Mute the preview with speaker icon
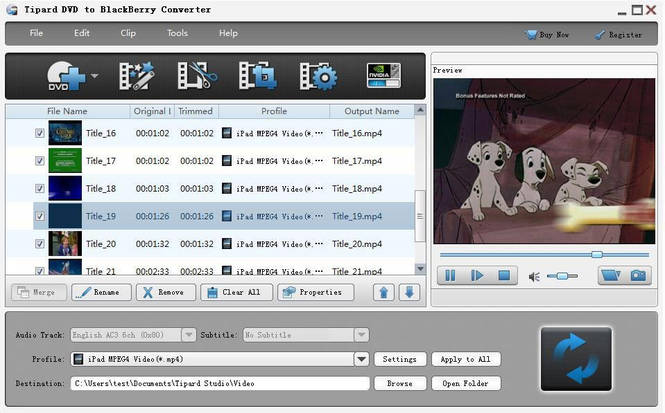The width and height of the screenshot is (665, 413). point(534,276)
